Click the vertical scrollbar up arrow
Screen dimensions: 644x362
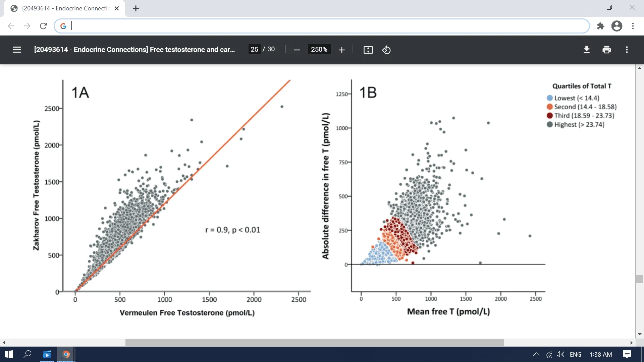pos(640,68)
